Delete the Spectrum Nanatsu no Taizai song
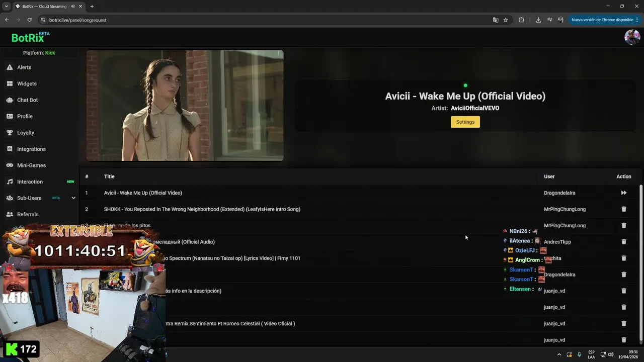 (x=623, y=258)
